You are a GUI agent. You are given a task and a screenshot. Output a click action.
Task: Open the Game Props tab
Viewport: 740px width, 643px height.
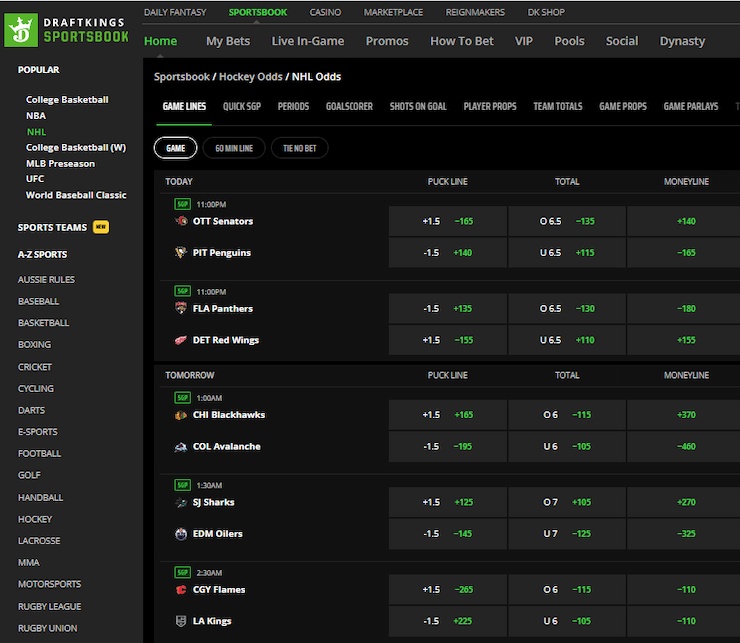point(623,107)
